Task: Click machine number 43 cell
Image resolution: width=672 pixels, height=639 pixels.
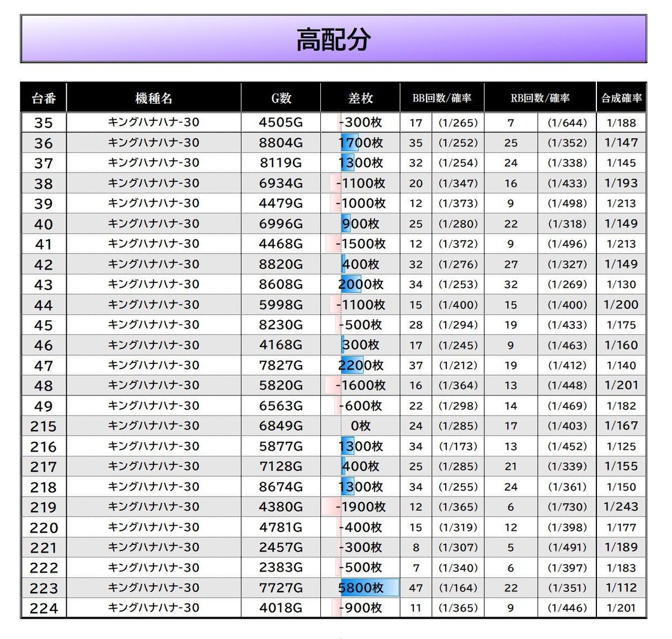Action: tap(44, 284)
